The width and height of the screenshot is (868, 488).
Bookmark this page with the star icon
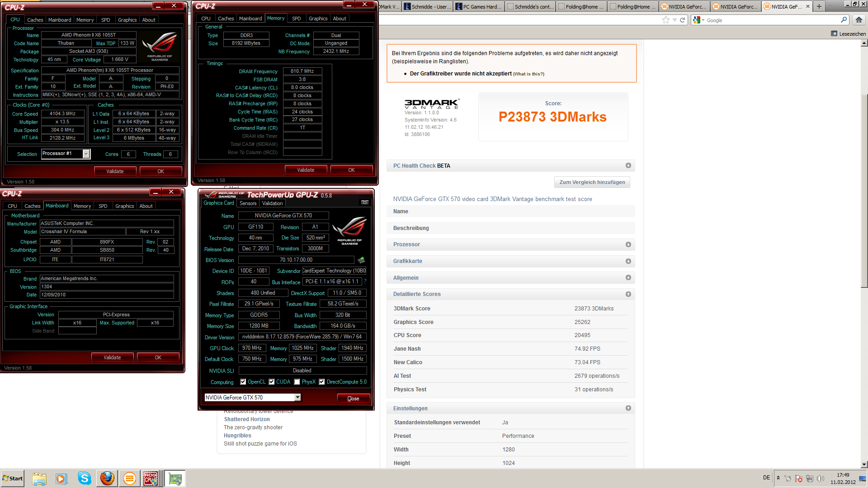point(665,20)
